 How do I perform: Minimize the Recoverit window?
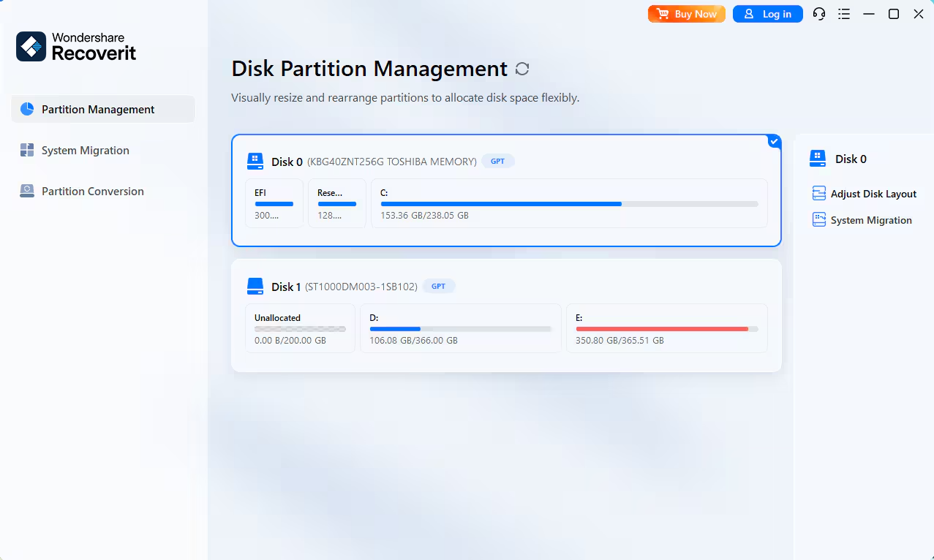(x=868, y=14)
